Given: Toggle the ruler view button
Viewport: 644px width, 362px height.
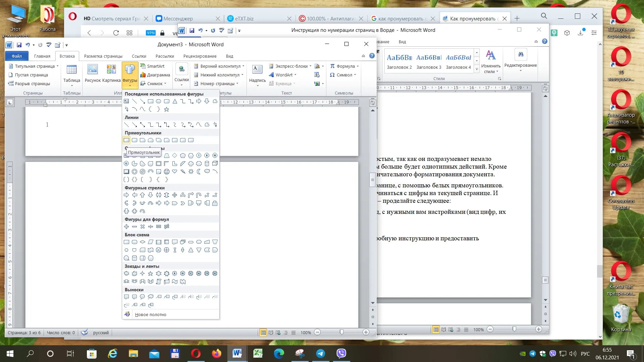Looking at the screenshot, I should pyautogui.click(x=372, y=103).
